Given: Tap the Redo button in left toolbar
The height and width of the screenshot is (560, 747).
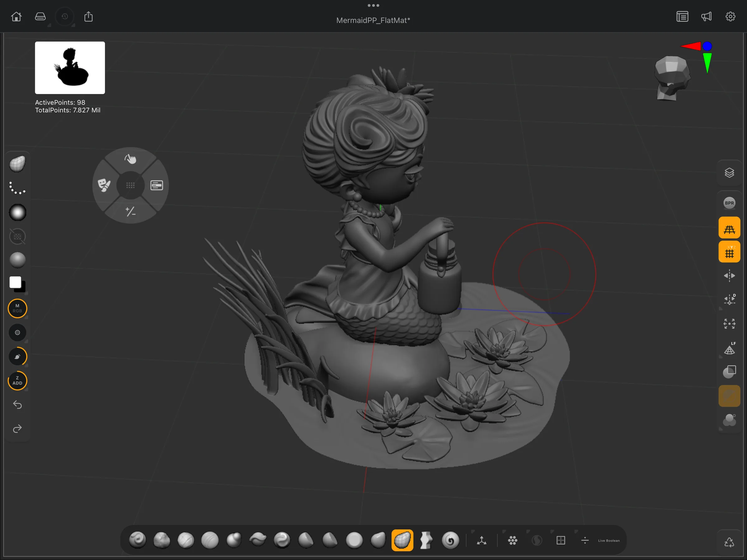Looking at the screenshot, I should pyautogui.click(x=17, y=429).
